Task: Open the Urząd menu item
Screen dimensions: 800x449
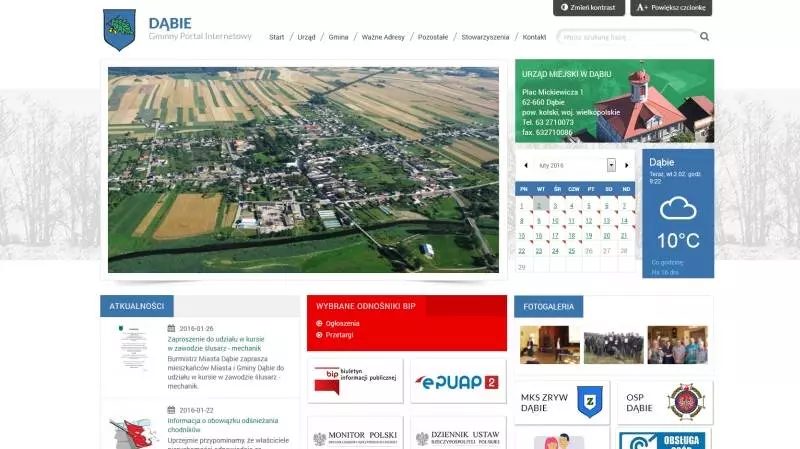Action: (306, 37)
